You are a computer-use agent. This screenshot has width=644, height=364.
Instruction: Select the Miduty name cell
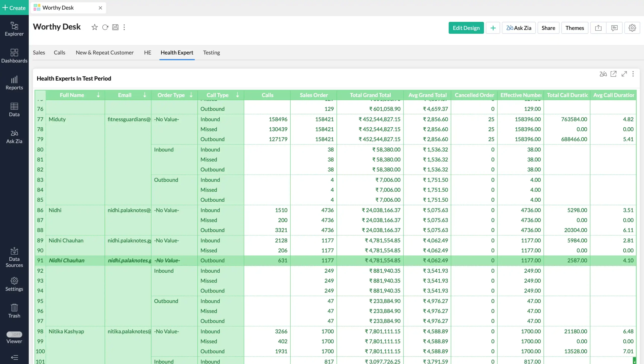tap(57, 119)
